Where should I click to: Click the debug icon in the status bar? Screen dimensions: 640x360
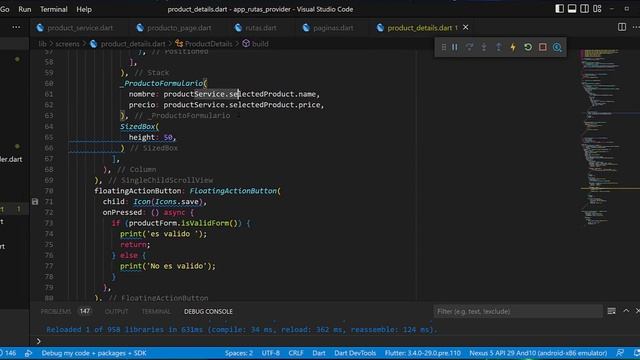28,353
